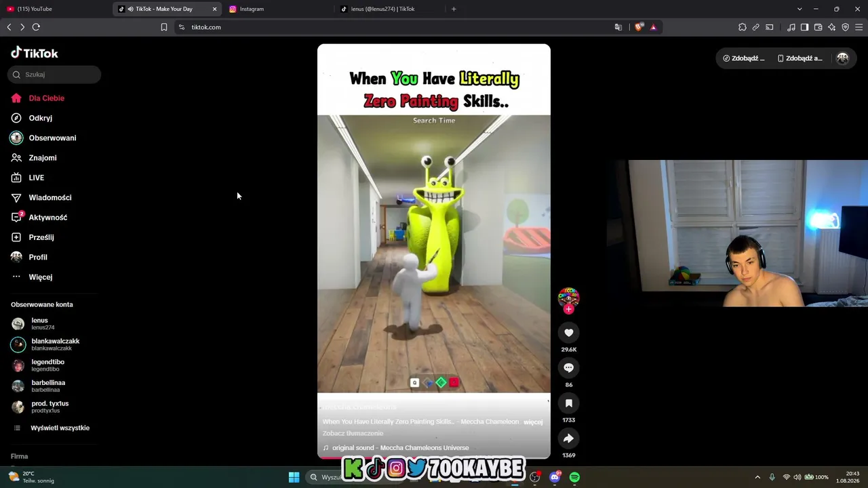
Task: Close the TikTok - Make Your Day tab
Action: point(215,9)
